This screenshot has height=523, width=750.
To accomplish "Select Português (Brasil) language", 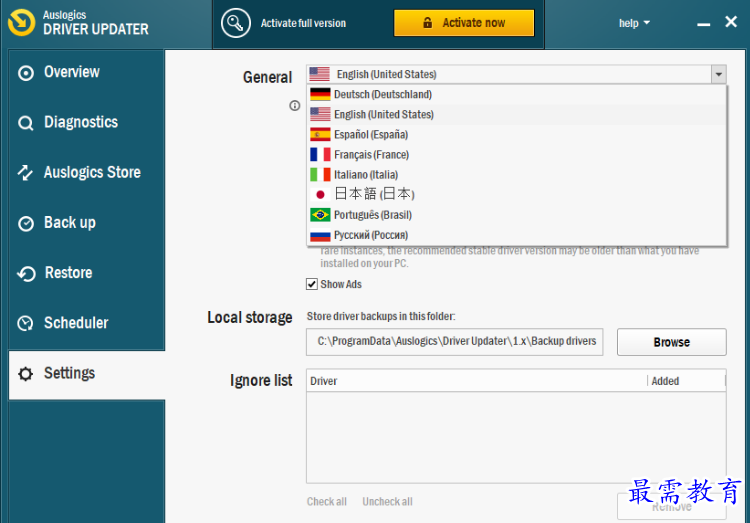I will tap(516, 215).
